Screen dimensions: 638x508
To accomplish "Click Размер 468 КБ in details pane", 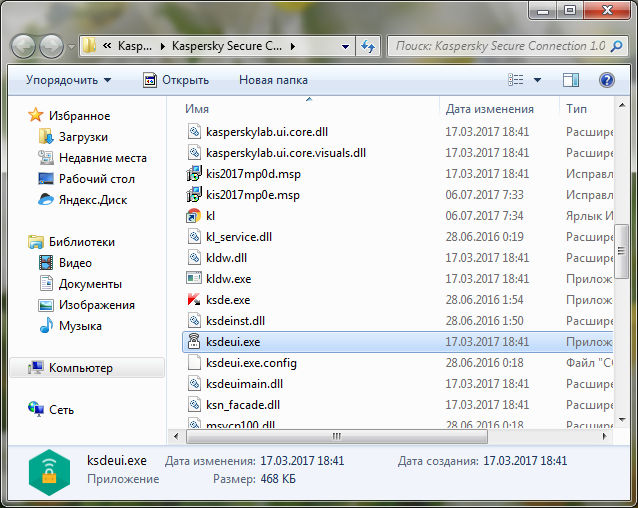I will (x=254, y=479).
